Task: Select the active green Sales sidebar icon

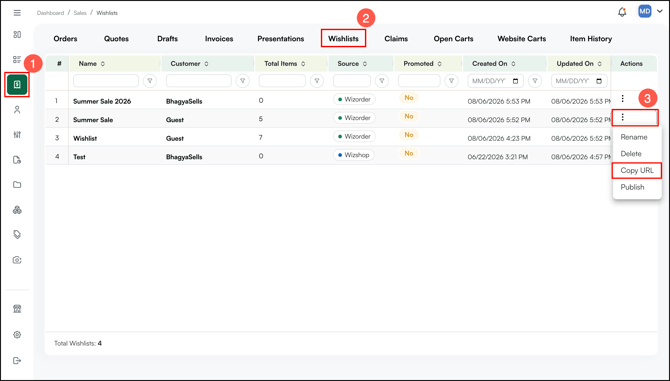Action: tap(17, 85)
